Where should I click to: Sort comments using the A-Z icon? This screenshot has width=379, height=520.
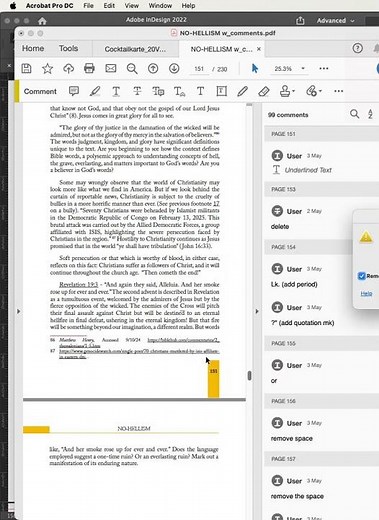click(370, 114)
